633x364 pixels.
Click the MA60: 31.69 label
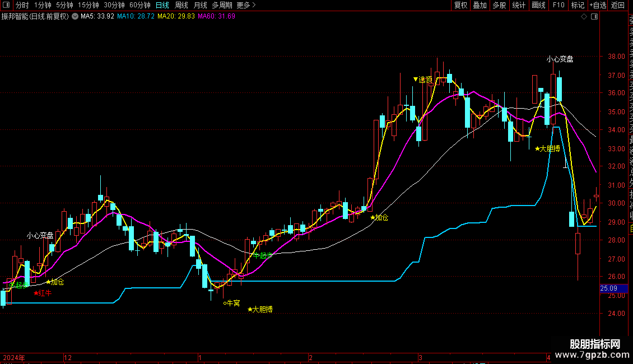coord(216,17)
